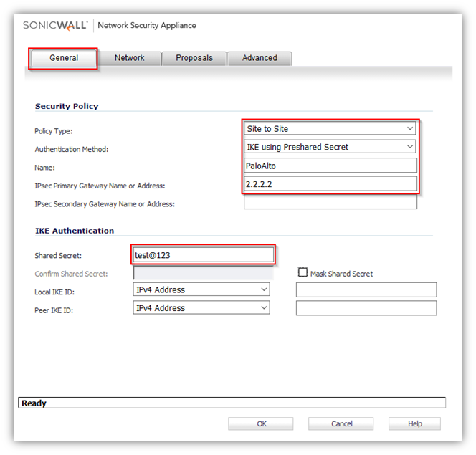Screen dimensions: 476x455
Task: Enable the Mask Shared Secret checkbox
Action: (303, 273)
